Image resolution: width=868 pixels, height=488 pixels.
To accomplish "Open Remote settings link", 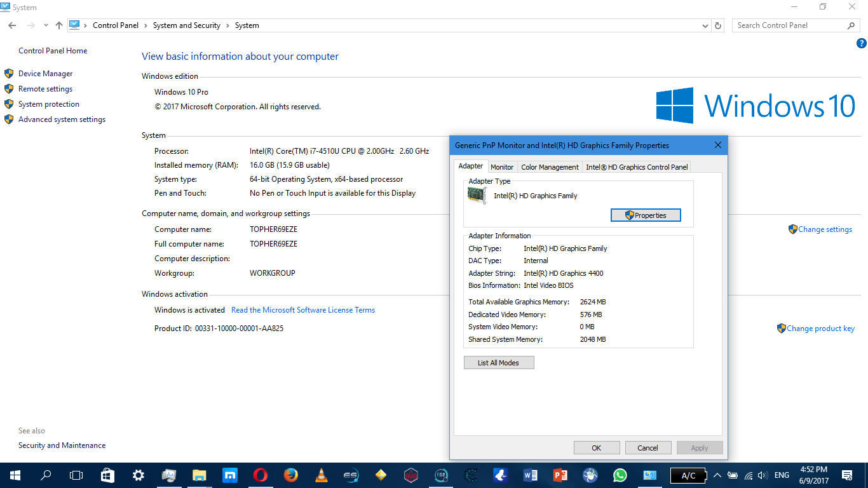I will pyautogui.click(x=45, y=89).
